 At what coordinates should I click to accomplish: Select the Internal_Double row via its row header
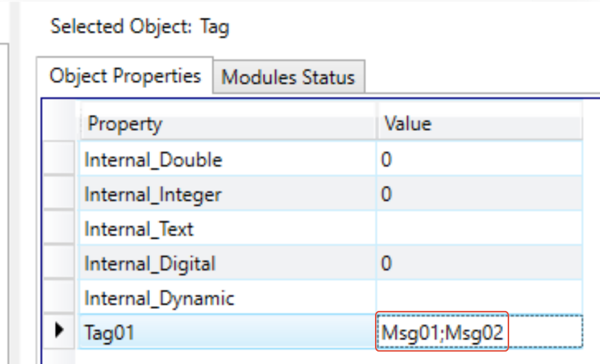pyautogui.click(x=61, y=160)
